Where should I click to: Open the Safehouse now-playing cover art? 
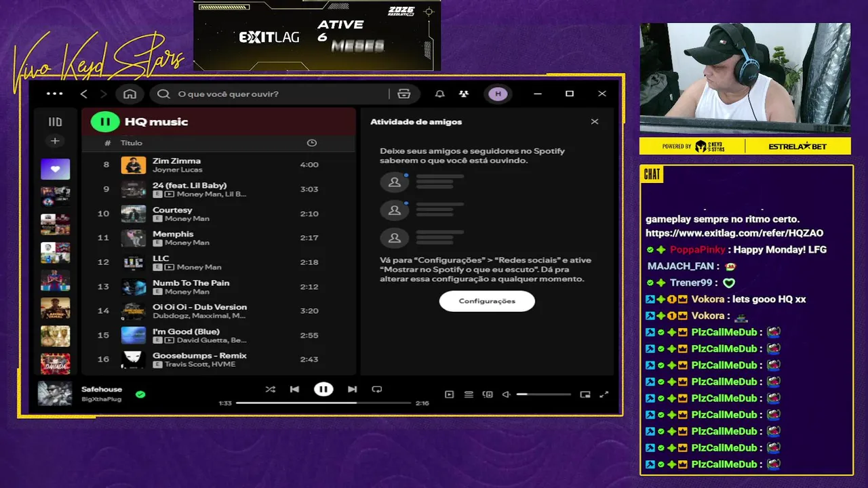coord(55,394)
